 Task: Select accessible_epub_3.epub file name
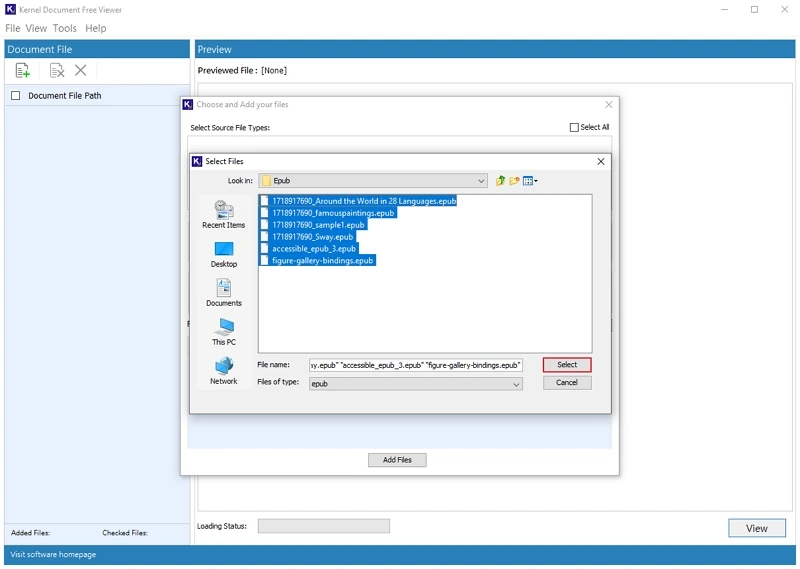coord(314,249)
